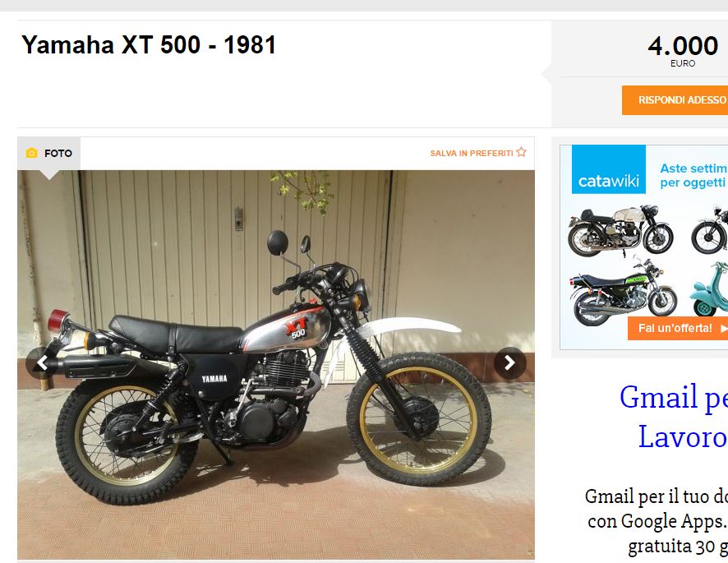
Task: Open the green motorcycle image in ad
Action: coord(624,293)
